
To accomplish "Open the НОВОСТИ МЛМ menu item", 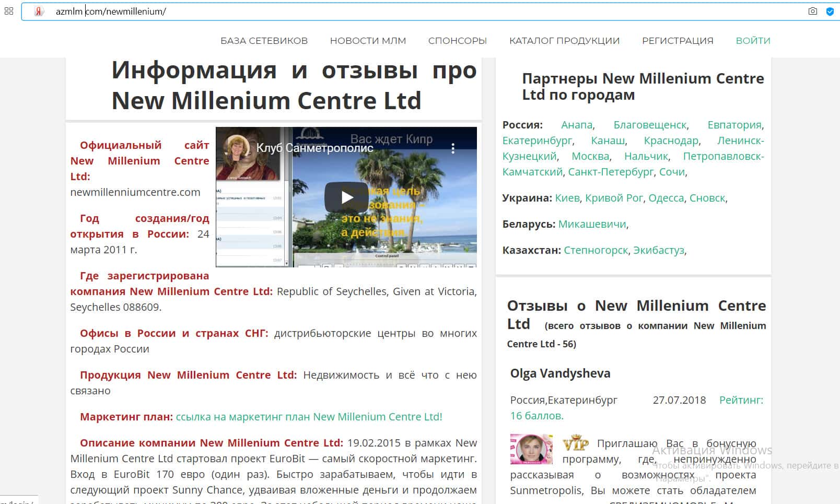I will click(368, 41).
